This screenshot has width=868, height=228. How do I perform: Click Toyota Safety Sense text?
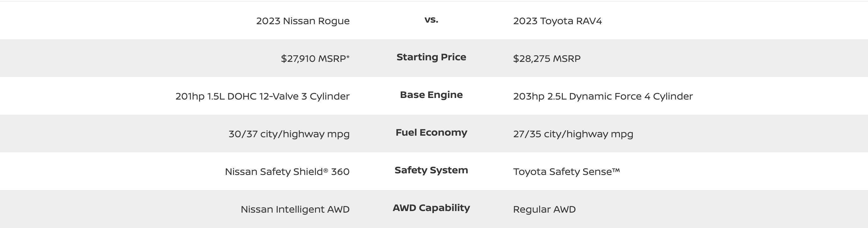(567, 172)
